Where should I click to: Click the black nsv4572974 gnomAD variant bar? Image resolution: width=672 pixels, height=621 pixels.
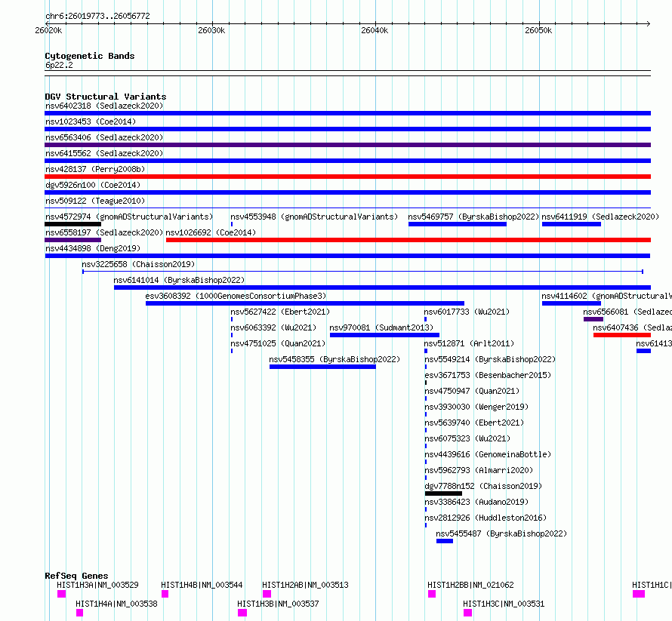tap(72, 224)
